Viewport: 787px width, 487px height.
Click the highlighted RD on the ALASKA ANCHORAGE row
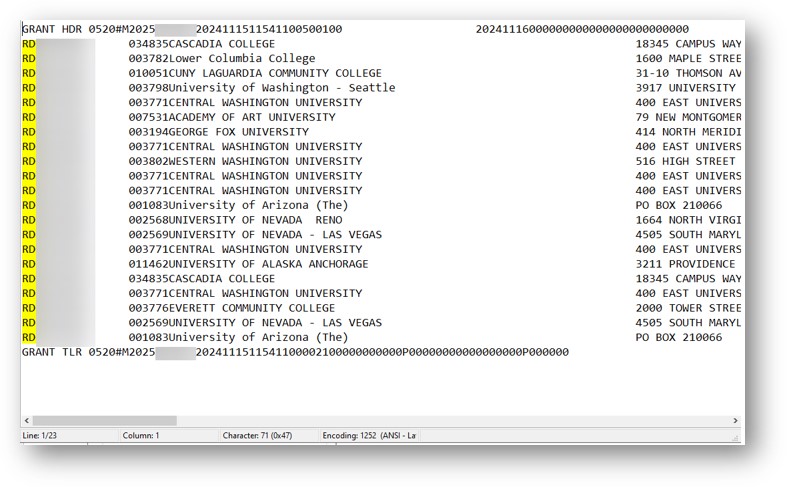[x=29, y=264]
